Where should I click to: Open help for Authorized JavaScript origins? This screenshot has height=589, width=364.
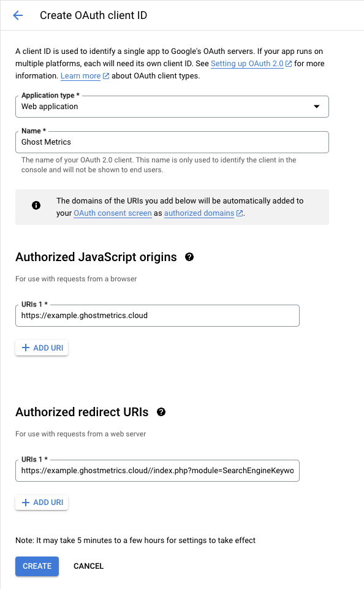pyautogui.click(x=189, y=257)
